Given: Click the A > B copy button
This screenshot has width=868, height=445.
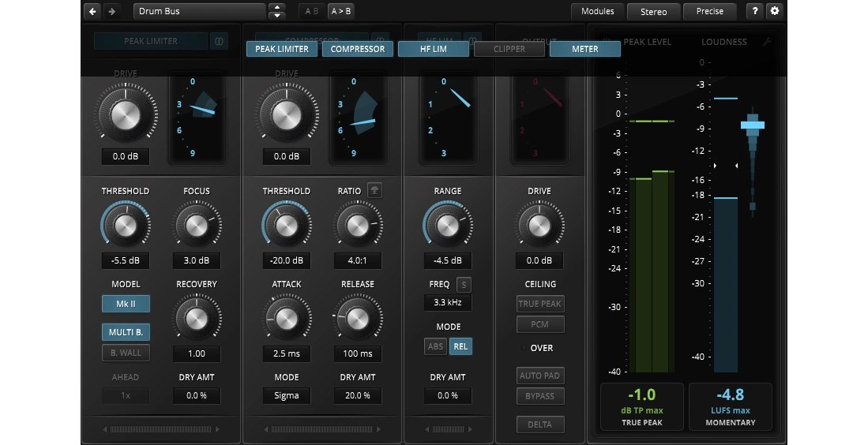Looking at the screenshot, I should pos(341,11).
